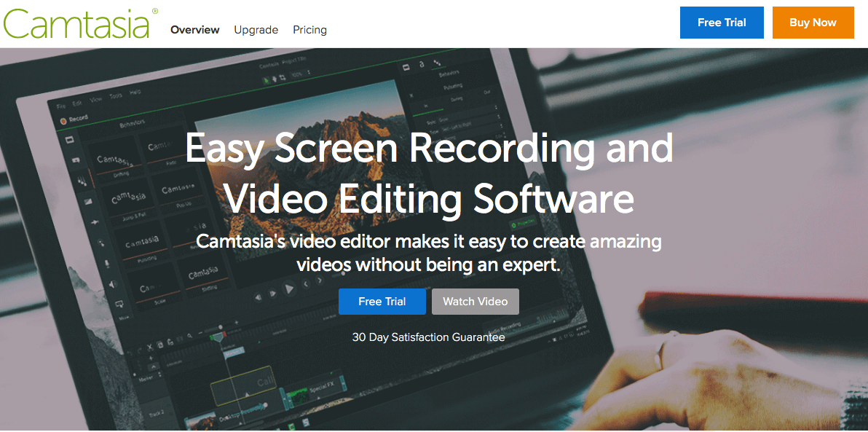Open Voice Narration microphone icon in sidebar
The image size is (868, 432).
coord(107,263)
